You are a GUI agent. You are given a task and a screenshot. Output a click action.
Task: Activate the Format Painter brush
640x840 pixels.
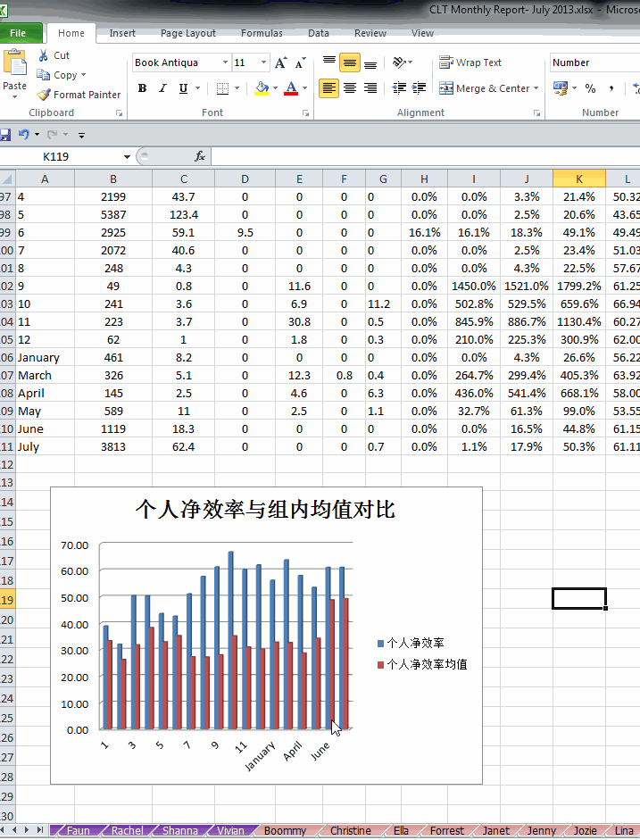pyautogui.click(x=44, y=95)
